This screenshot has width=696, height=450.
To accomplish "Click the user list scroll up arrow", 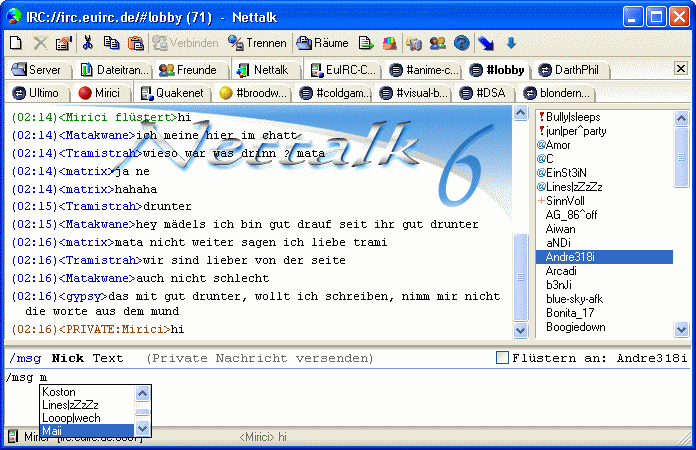I will tap(681, 118).
